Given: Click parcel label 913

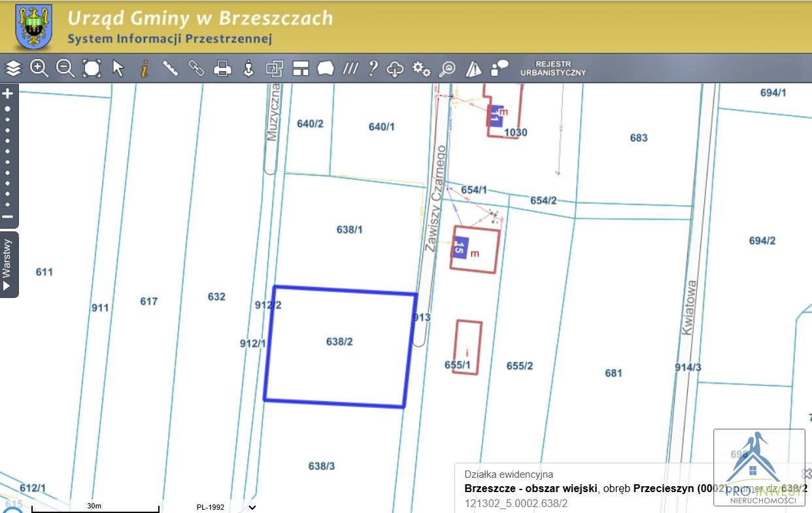Looking at the screenshot, I should (422, 318).
